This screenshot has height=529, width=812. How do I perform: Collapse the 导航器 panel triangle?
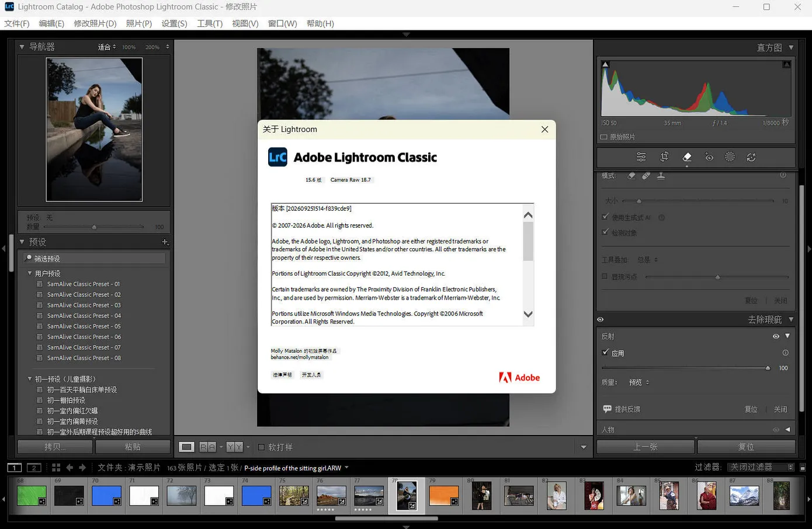(x=22, y=47)
